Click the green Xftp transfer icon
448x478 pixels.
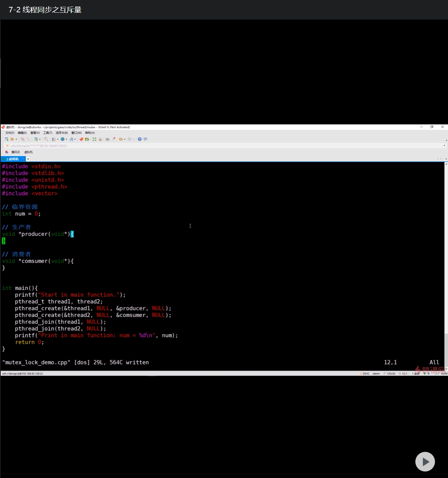(87, 139)
